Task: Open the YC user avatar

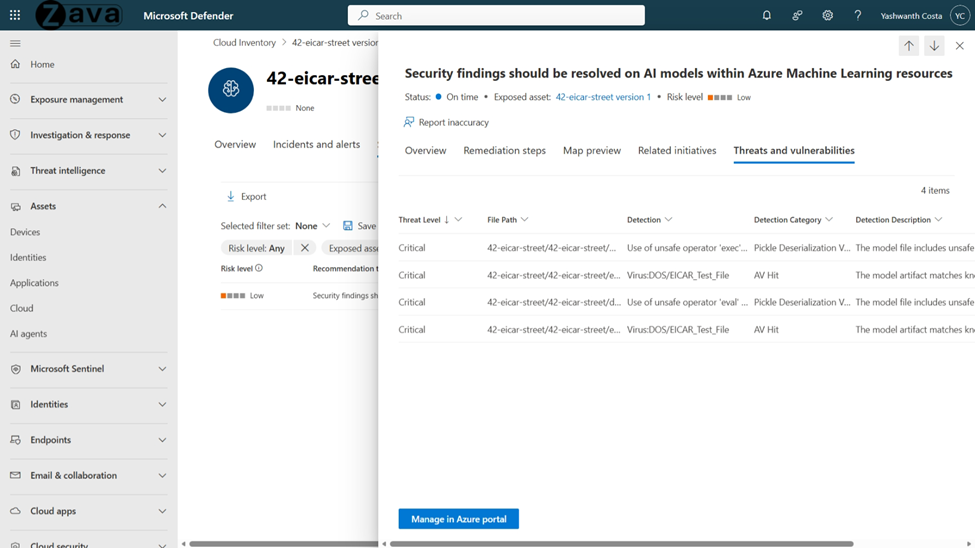Action: (x=960, y=16)
